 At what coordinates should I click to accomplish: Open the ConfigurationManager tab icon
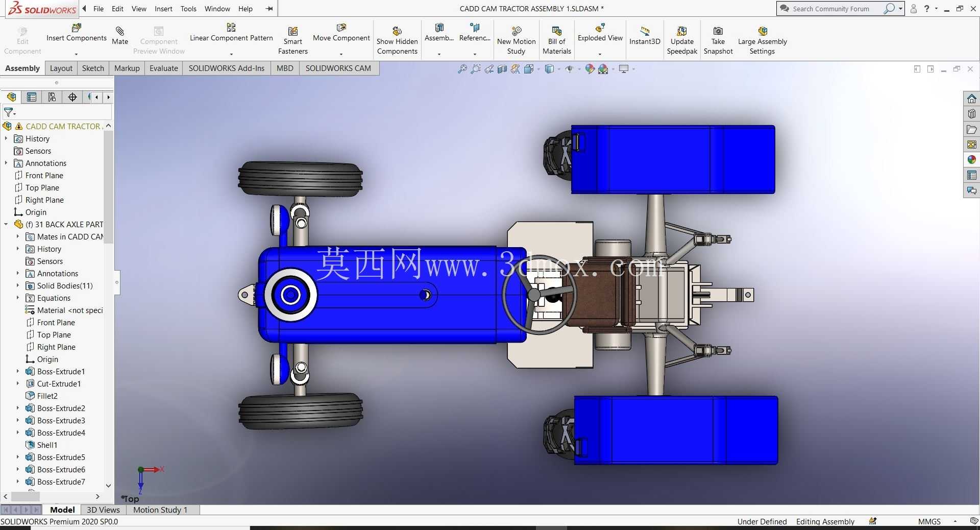point(52,97)
